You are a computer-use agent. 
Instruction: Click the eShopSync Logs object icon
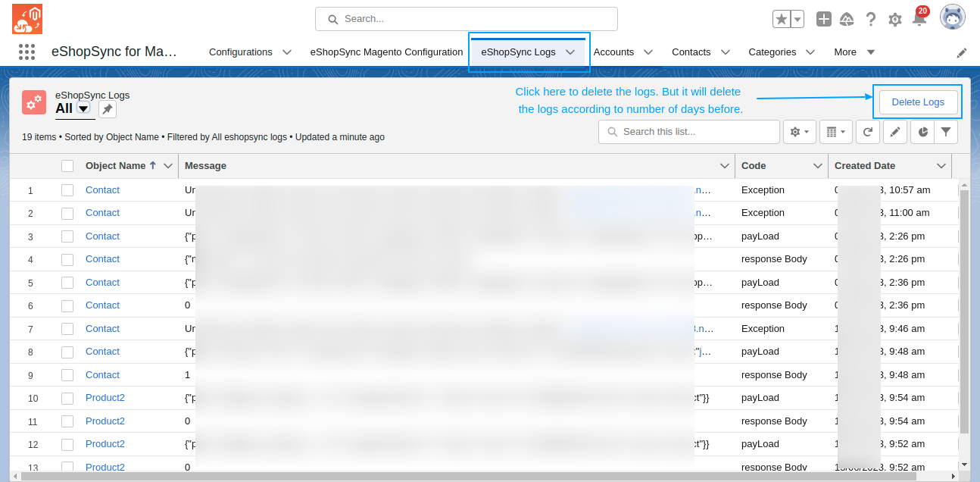point(33,102)
